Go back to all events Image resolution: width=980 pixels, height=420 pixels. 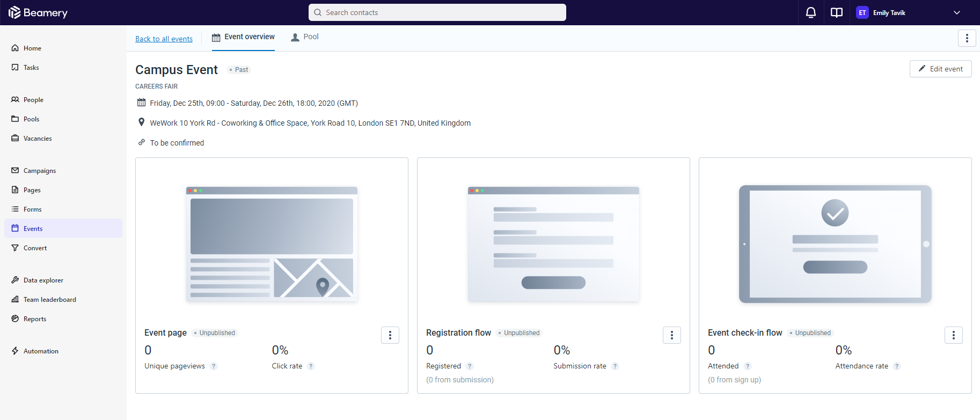[164, 39]
